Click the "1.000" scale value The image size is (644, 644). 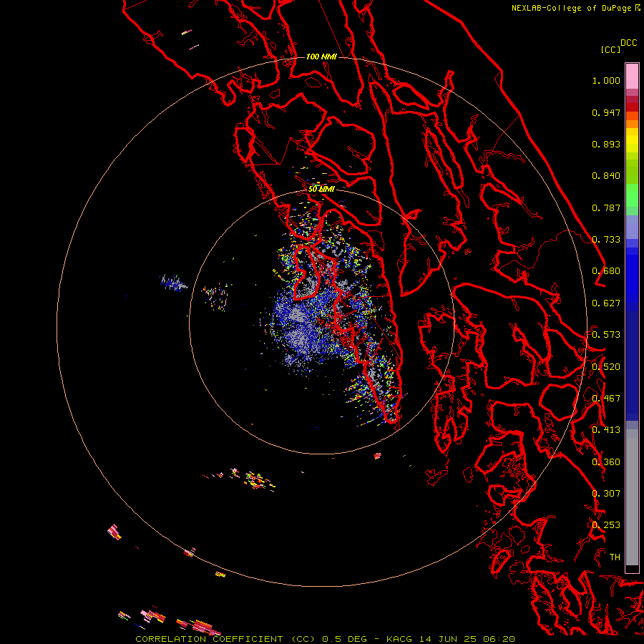tap(606, 80)
